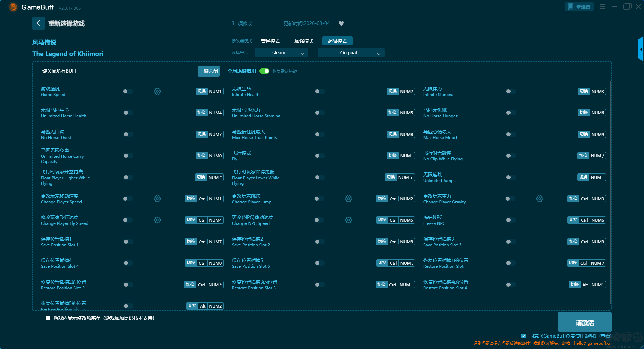Click the heart favorite icon

341,23
